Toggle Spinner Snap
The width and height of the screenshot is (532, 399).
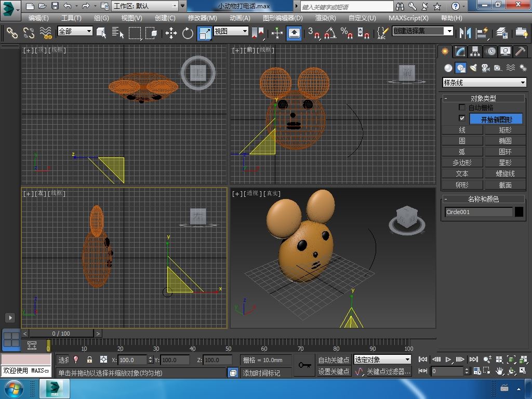pos(363,33)
